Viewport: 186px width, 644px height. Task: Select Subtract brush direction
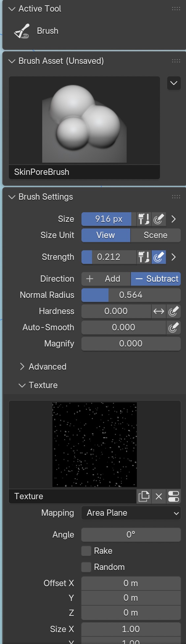click(156, 279)
